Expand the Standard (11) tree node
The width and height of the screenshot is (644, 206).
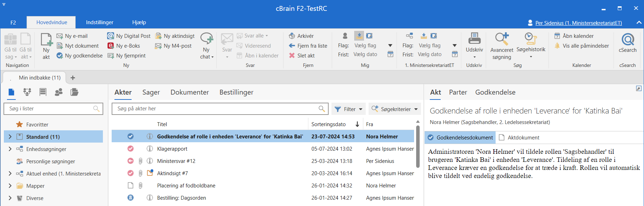pyautogui.click(x=10, y=137)
